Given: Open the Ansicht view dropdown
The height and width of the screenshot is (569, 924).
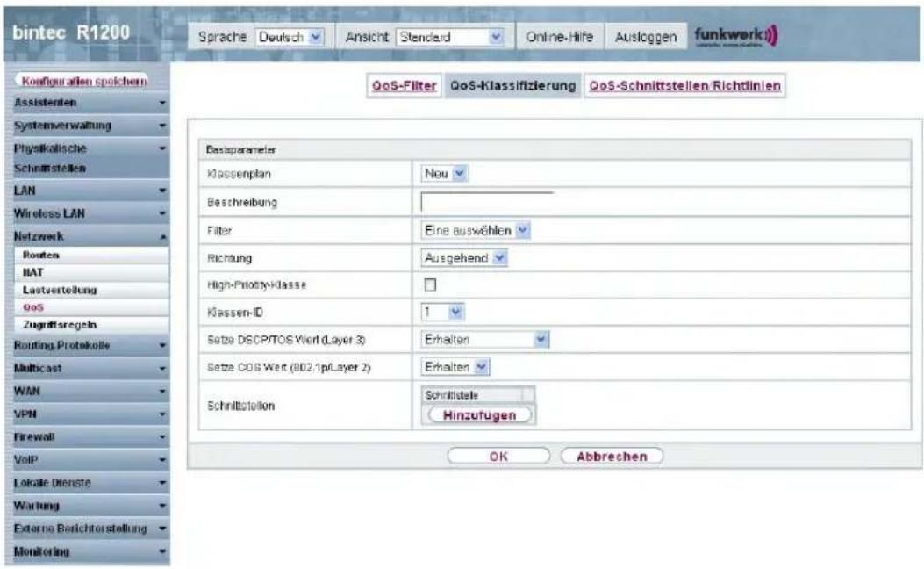Looking at the screenshot, I should 450,37.
